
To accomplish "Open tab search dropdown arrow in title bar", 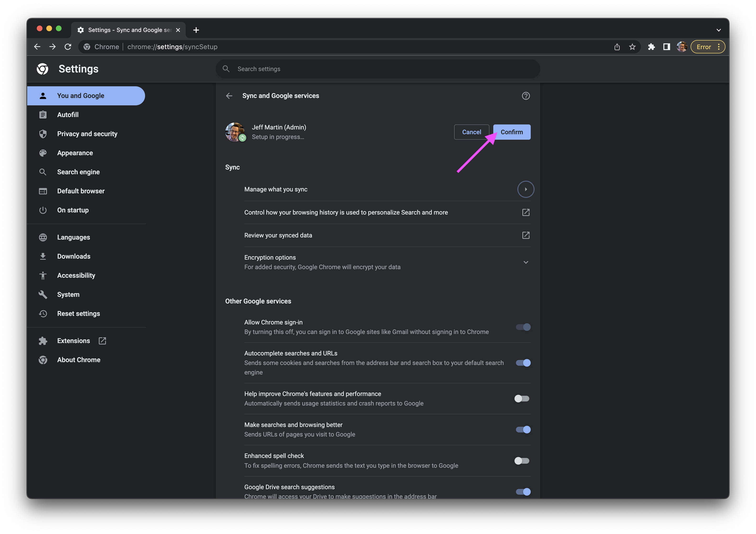I will pyautogui.click(x=719, y=30).
